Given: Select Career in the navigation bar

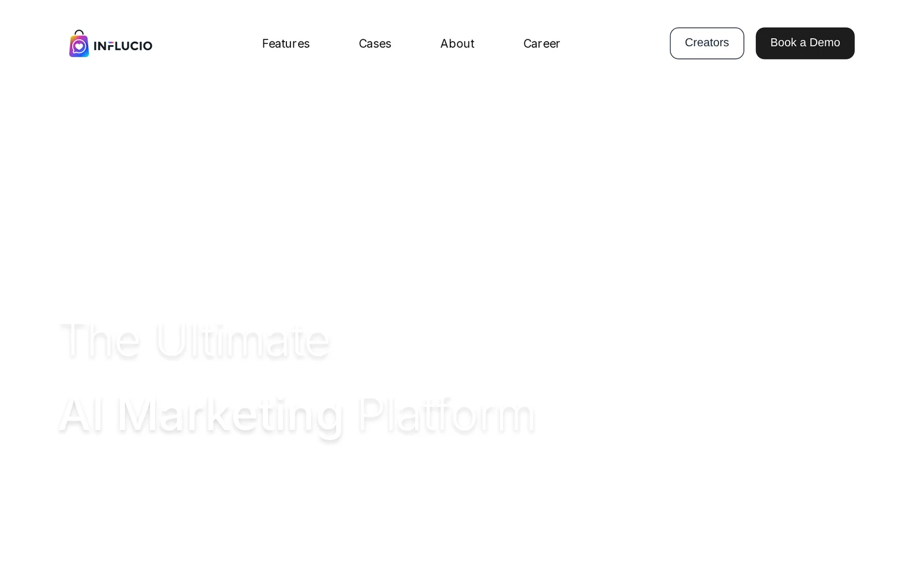Looking at the screenshot, I should [x=541, y=43].
